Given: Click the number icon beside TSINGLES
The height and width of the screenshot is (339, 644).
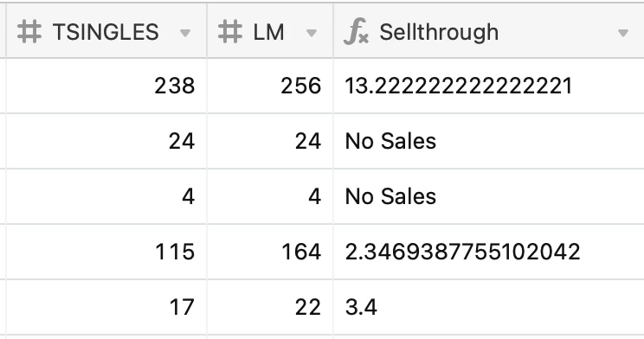Looking at the screenshot, I should point(29,32).
